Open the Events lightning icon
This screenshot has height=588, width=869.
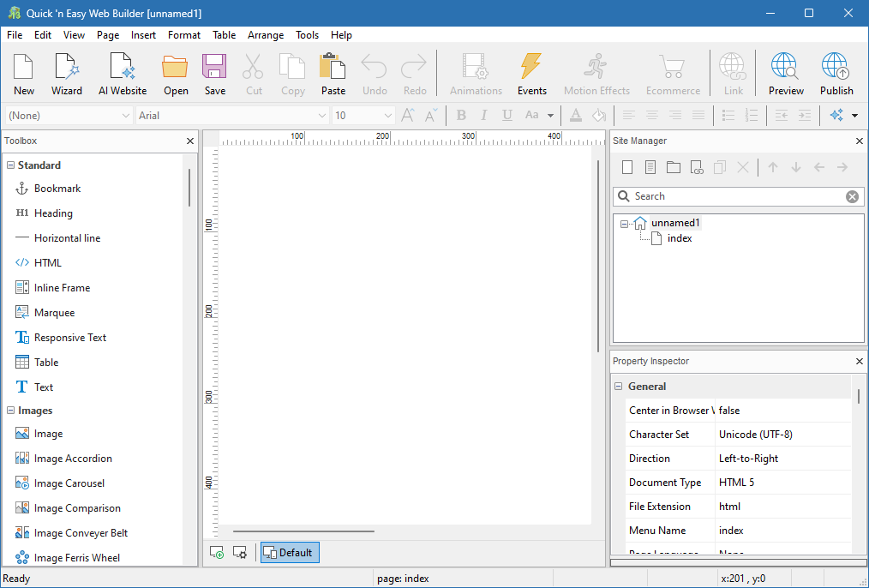tap(532, 75)
